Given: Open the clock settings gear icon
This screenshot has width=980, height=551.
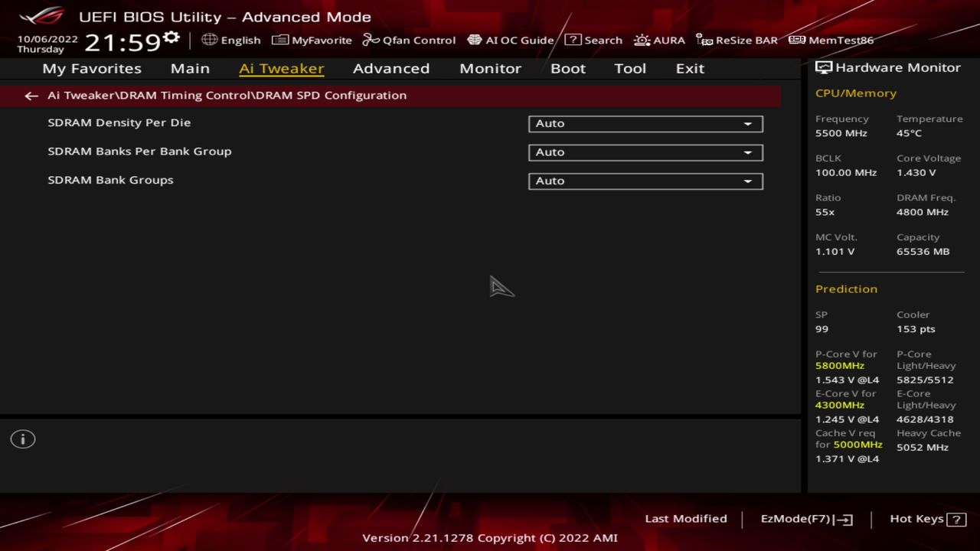Looking at the screenshot, I should click(x=171, y=37).
